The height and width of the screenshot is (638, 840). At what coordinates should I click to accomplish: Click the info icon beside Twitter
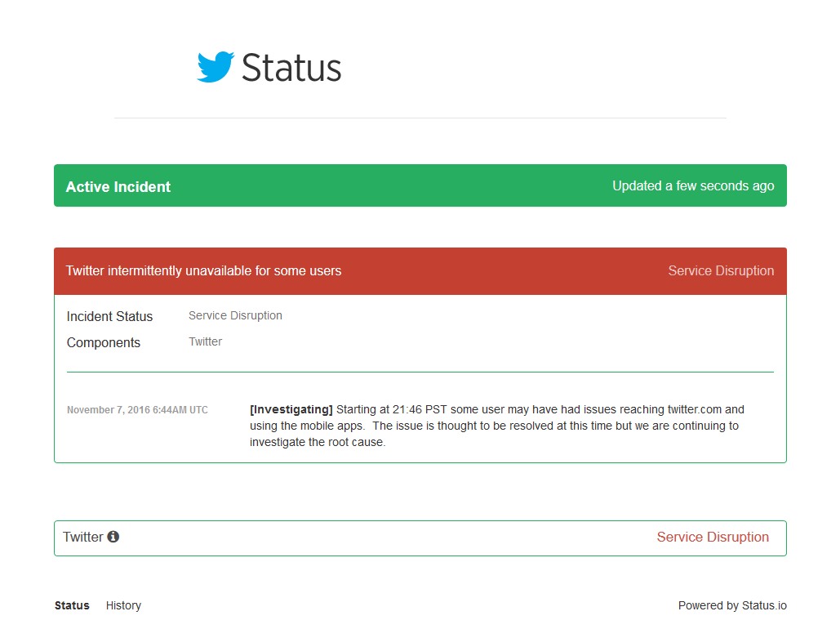113,537
